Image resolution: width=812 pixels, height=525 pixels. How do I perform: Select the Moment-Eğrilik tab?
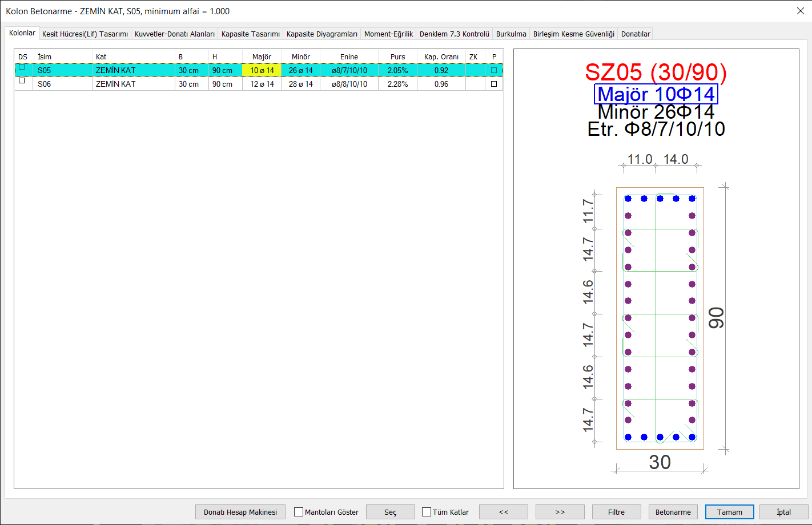pos(388,34)
